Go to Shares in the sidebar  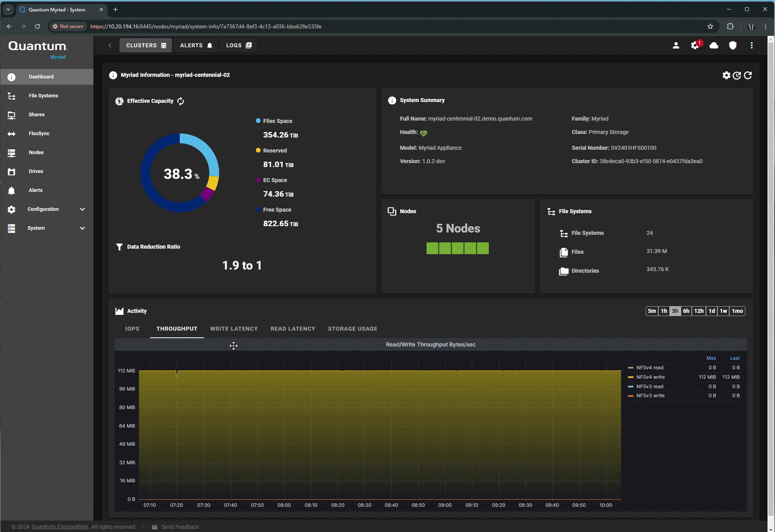tap(47, 115)
